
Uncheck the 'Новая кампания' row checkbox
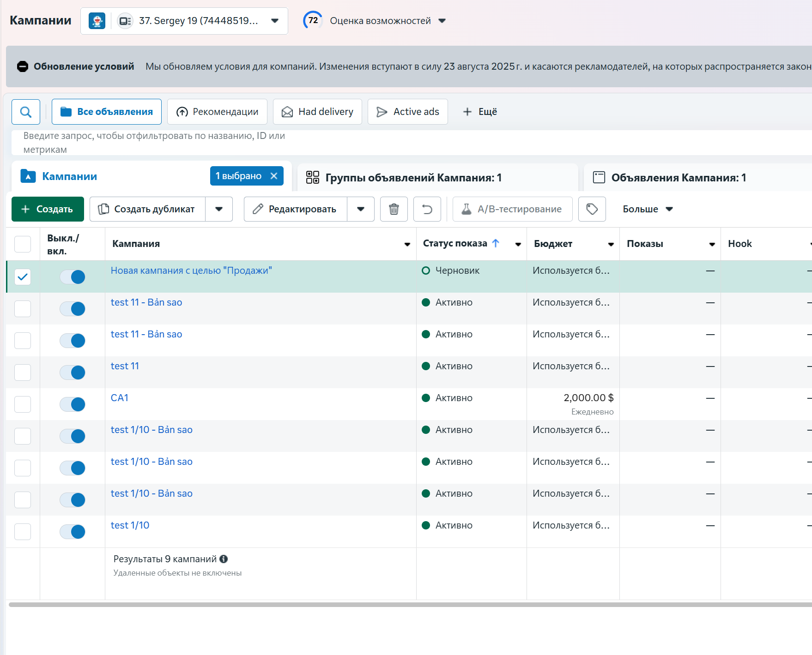pos(23,277)
